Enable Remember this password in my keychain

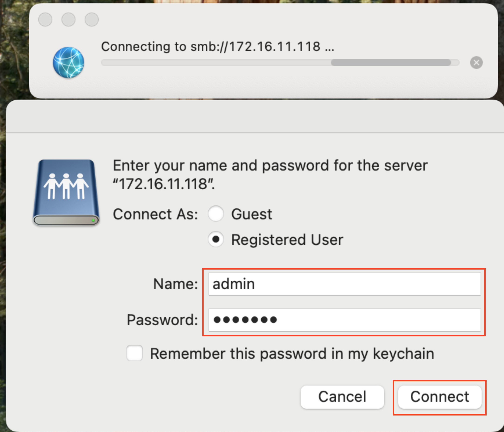click(134, 353)
